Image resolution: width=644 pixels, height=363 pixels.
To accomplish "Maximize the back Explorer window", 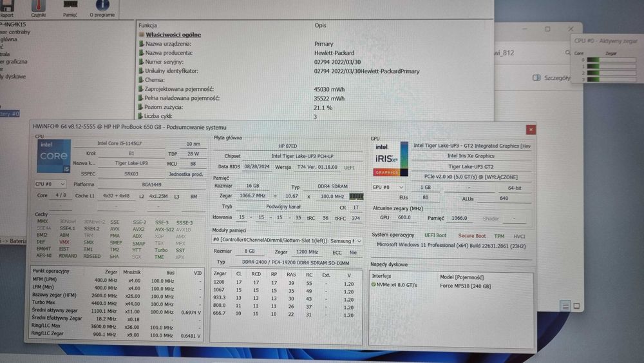I will (x=547, y=29).
